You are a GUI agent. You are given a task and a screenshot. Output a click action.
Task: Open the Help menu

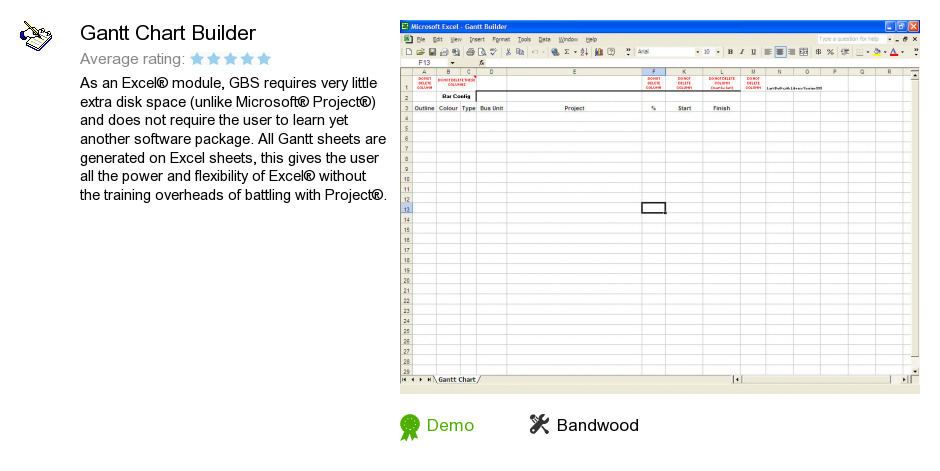(592, 40)
